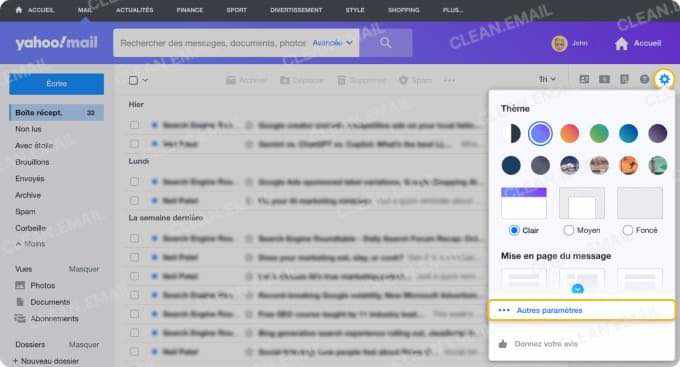Click the Archiver toolbar button
The image size is (680, 367).
(x=246, y=80)
